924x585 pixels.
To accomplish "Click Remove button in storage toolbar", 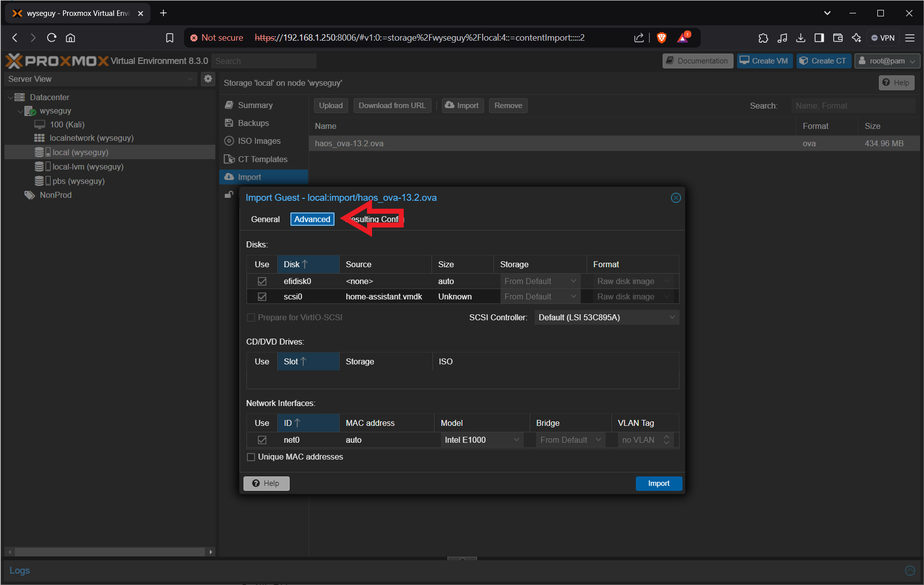I will click(x=508, y=106).
